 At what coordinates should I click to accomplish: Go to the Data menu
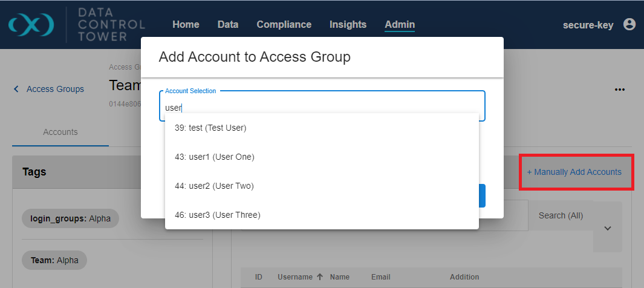pyautogui.click(x=228, y=25)
